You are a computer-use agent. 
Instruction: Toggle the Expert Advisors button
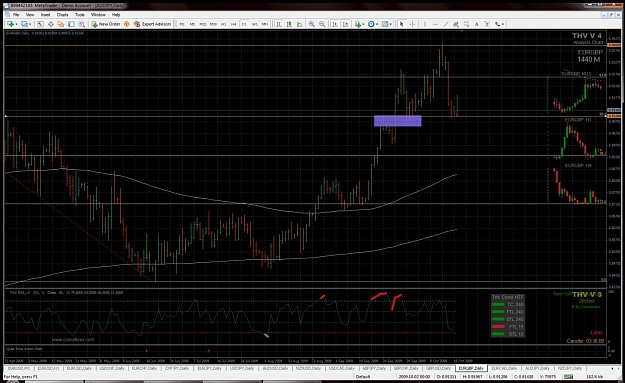pyautogui.click(x=152, y=24)
